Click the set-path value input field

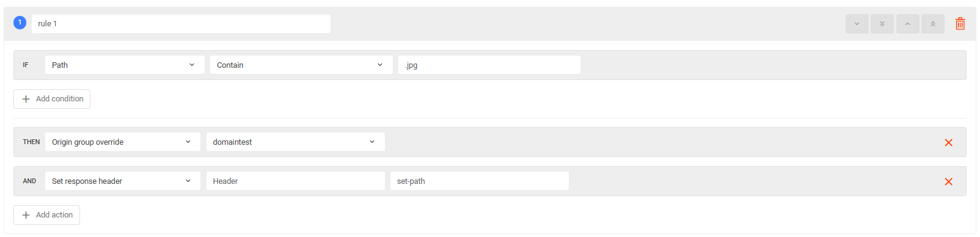480,181
